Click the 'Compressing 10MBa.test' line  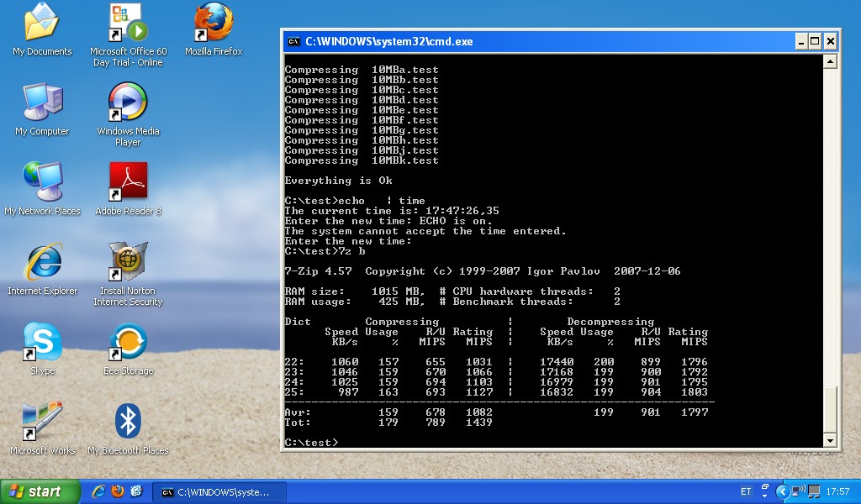(x=362, y=70)
